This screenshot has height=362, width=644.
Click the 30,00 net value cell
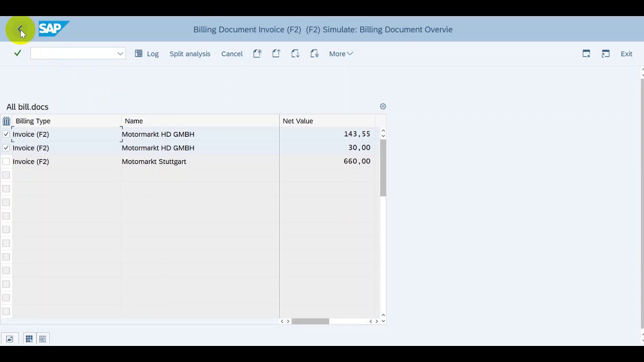point(328,148)
